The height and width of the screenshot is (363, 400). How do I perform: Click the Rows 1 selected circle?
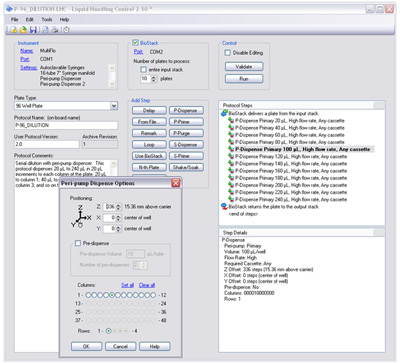coord(109,331)
